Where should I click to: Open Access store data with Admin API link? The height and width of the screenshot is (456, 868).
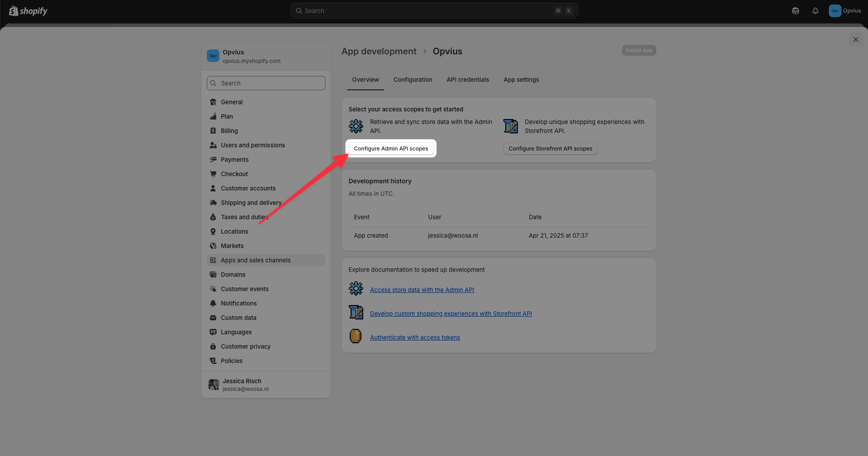[422, 290]
